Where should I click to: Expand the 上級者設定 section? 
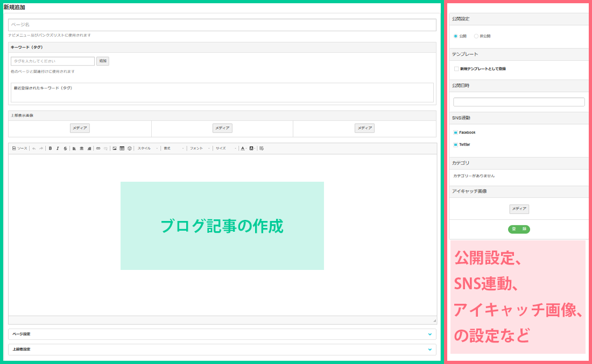coord(222,349)
